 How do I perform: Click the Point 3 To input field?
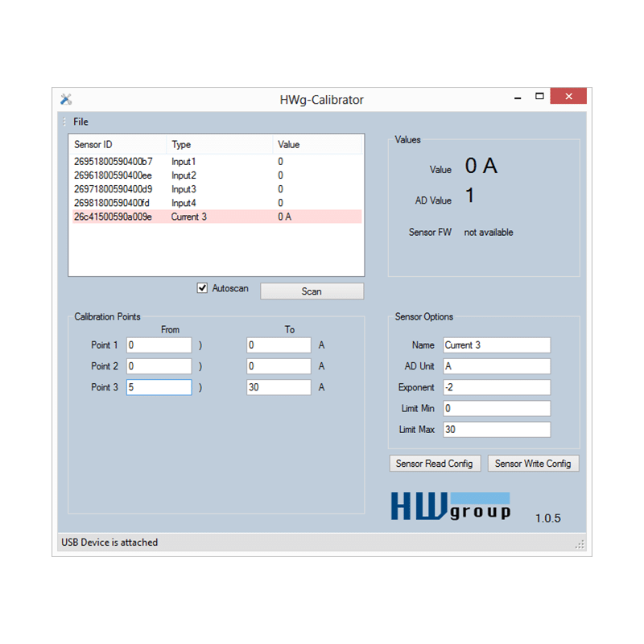pos(279,387)
